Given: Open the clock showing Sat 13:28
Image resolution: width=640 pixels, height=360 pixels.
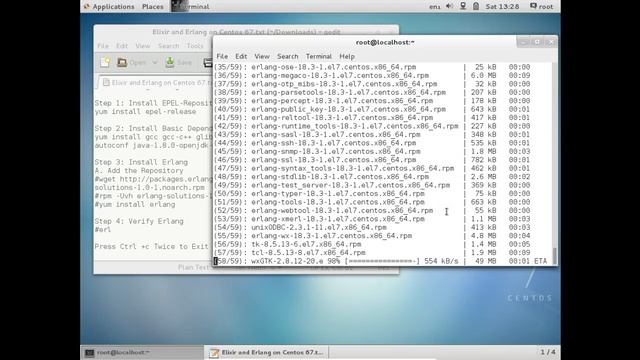Looking at the screenshot, I should coord(502,7).
